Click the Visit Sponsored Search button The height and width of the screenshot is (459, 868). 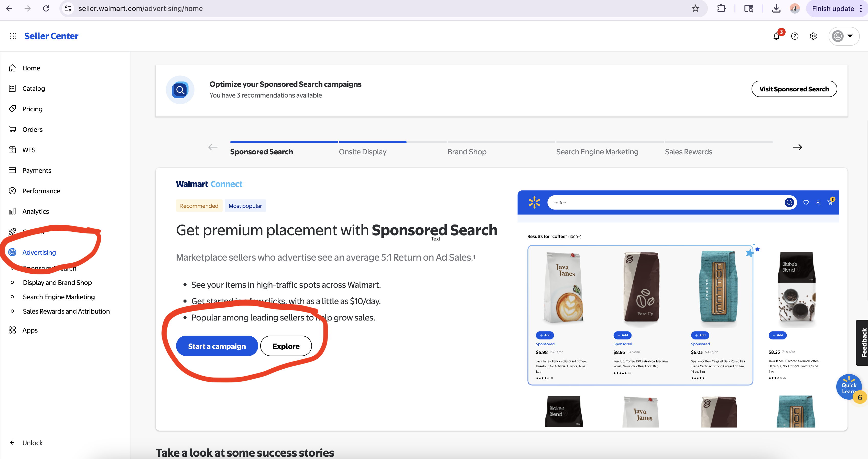(x=794, y=89)
